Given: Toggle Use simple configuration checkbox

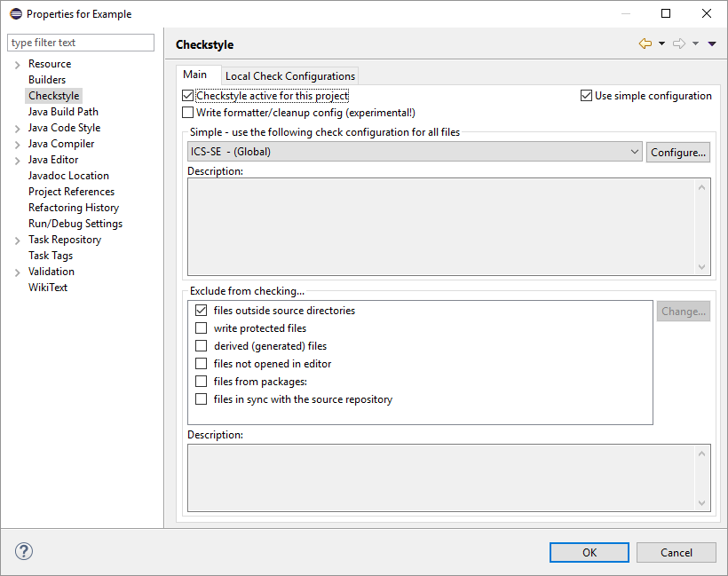Looking at the screenshot, I should 586,96.
